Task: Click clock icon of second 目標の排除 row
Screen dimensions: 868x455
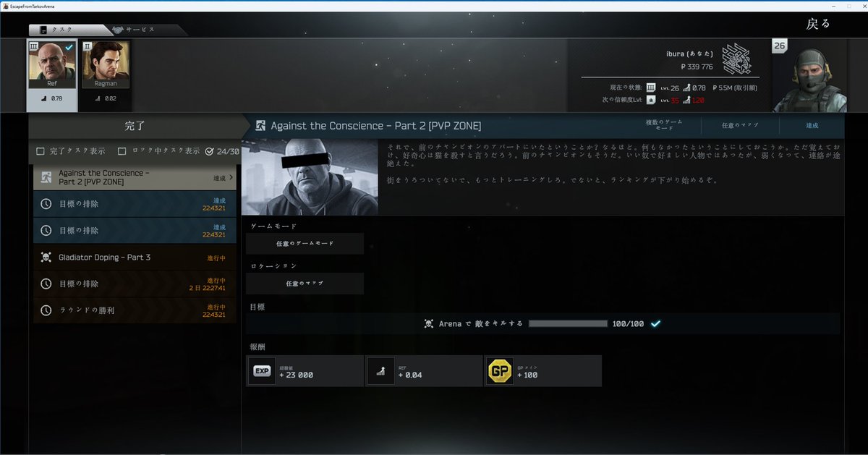Action: point(46,231)
